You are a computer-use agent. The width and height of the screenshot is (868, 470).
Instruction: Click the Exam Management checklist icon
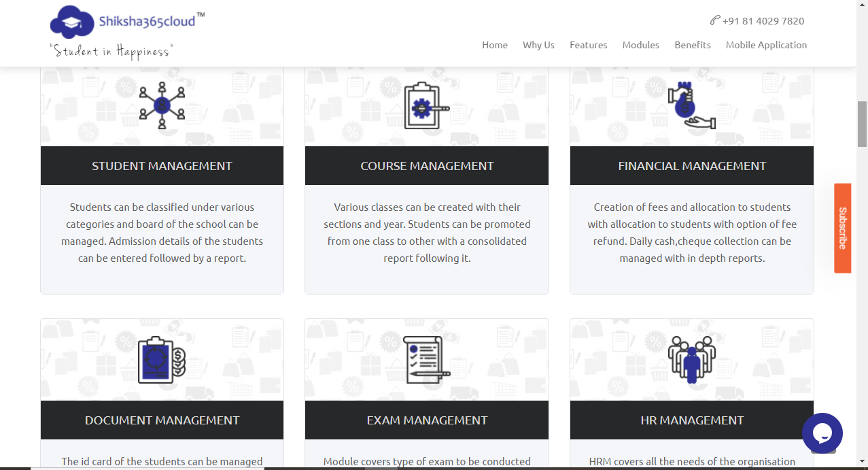click(x=427, y=360)
